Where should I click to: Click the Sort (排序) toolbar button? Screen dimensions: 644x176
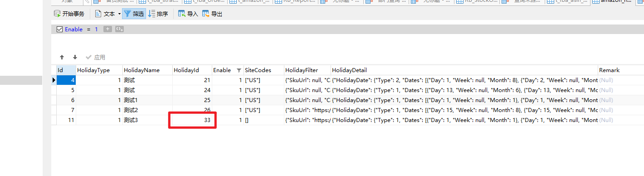[158, 14]
